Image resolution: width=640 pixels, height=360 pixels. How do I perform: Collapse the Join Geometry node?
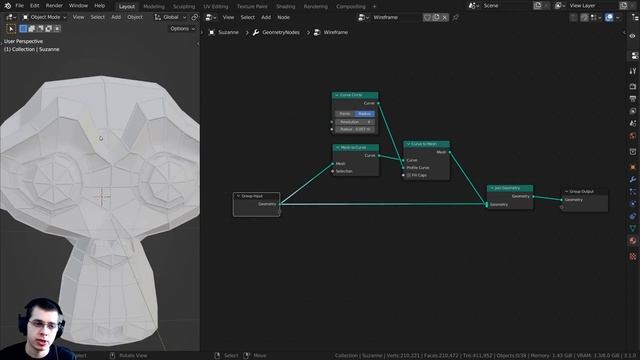[492, 188]
